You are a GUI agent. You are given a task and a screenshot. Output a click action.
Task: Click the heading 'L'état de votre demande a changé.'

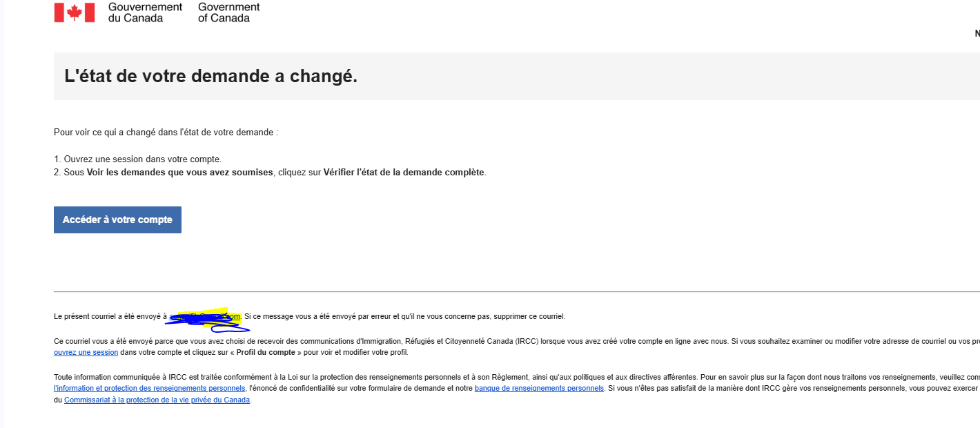coord(210,76)
